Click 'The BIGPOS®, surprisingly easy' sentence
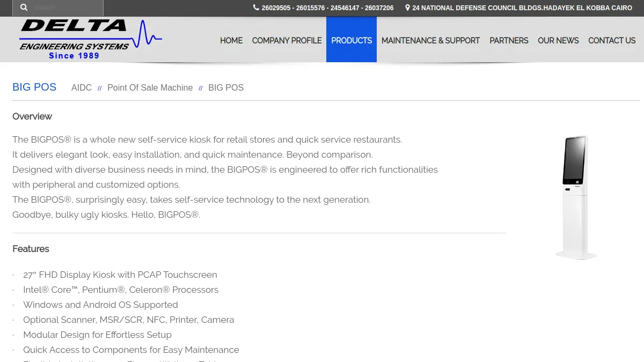Viewport: 644px width, 362px height. pos(192,200)
